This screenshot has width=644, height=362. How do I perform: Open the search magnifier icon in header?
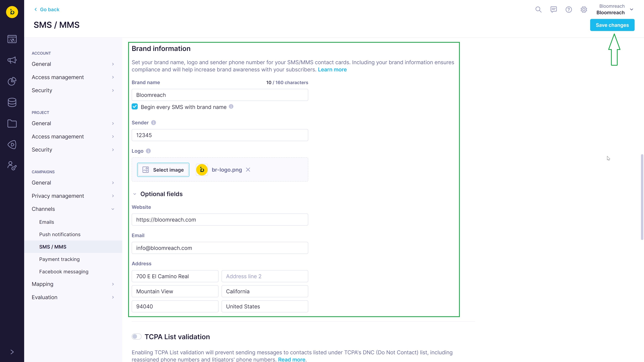click(538, 10)
